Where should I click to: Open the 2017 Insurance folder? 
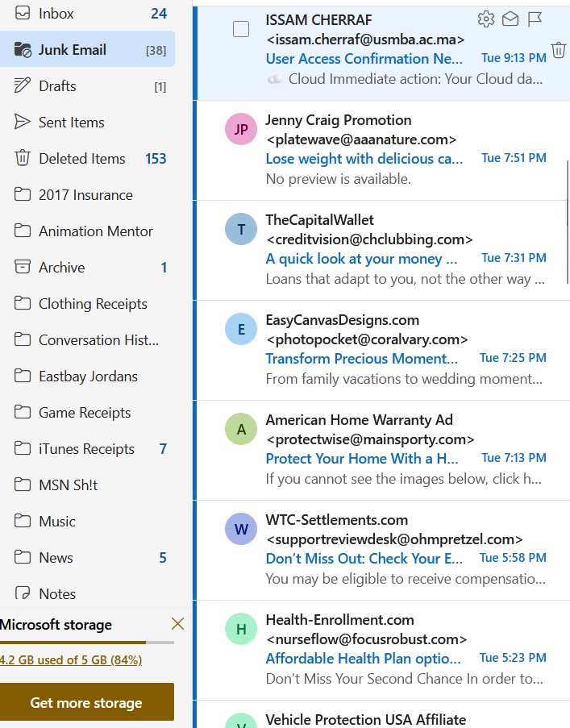pos(87,194)
